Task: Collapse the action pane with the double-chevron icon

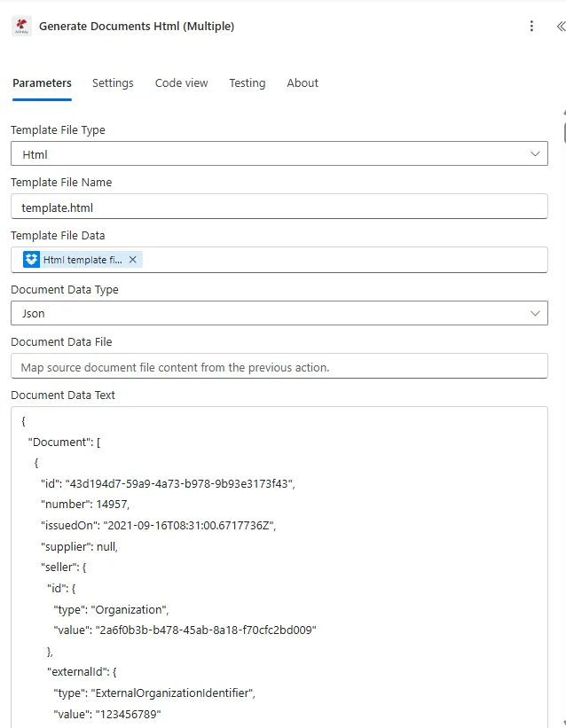Action: click(x=559, y=27)
